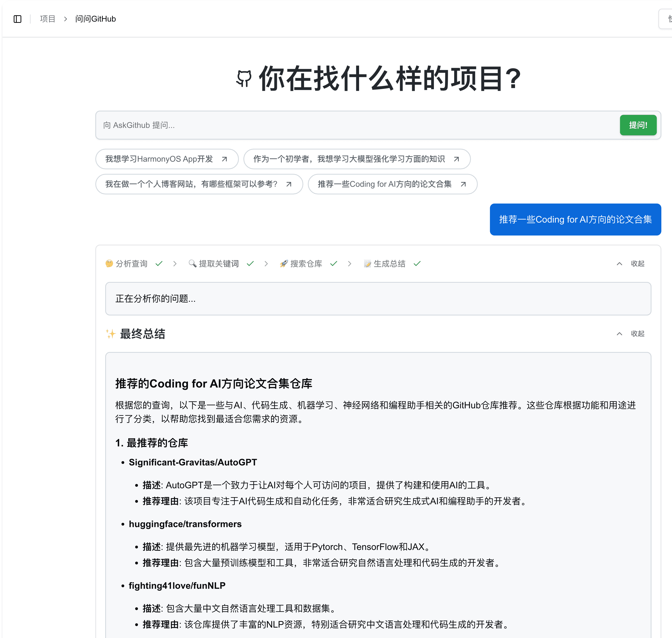Image resolution: width=672 pixels, height=638 pixels.
Task: Toggle the sidebar panel icon
Action: click(x=18, y=19)
